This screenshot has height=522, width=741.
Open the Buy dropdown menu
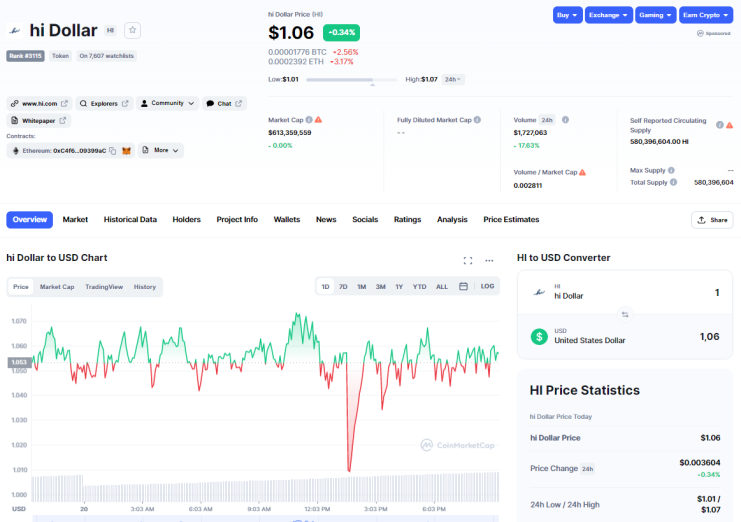pyautogui.click(x=568, y=15)
